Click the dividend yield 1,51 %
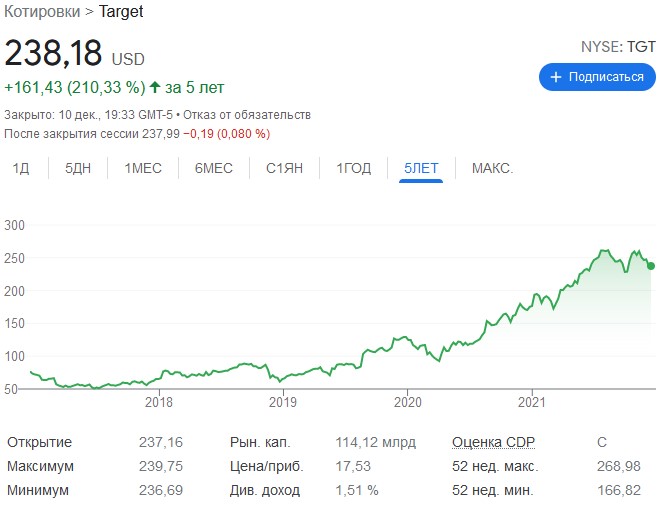Viewport: 665px width, 506px height. click(x=357, y=490)
